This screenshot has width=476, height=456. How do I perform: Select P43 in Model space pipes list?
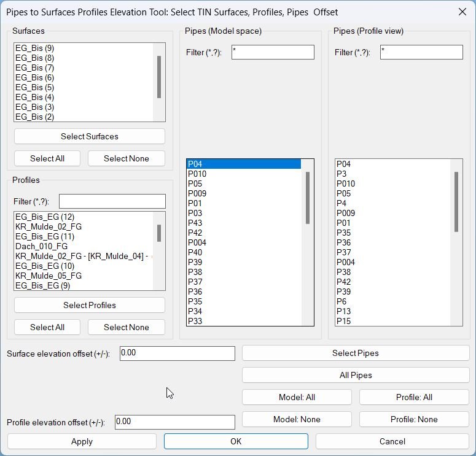[x=244, y=223]
